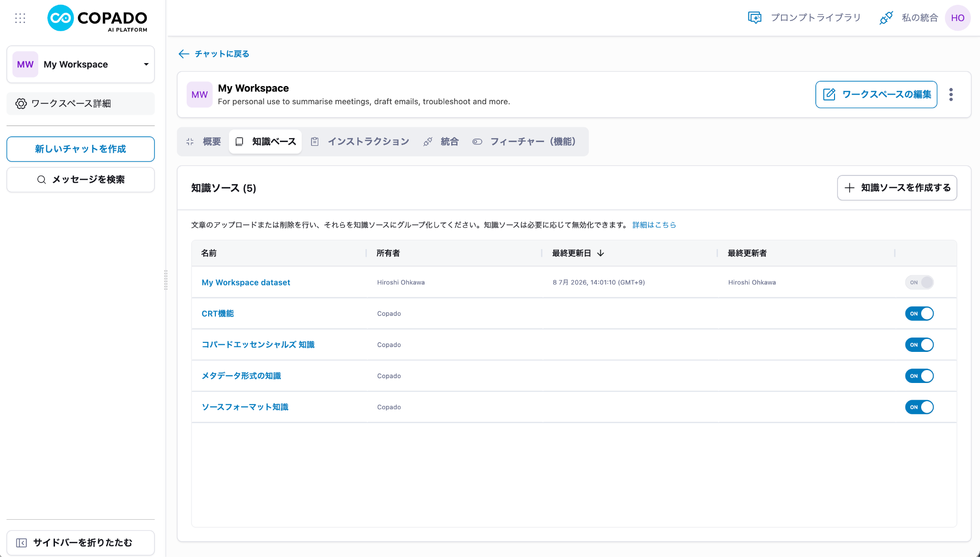Click the 知識ソース (5) heading

pos(223,188)
